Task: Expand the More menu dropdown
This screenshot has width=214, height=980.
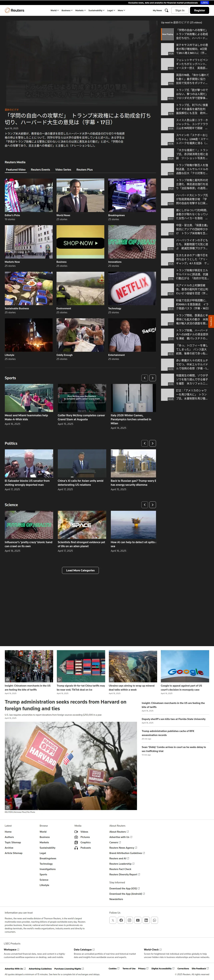Action: tap(121, 10)
